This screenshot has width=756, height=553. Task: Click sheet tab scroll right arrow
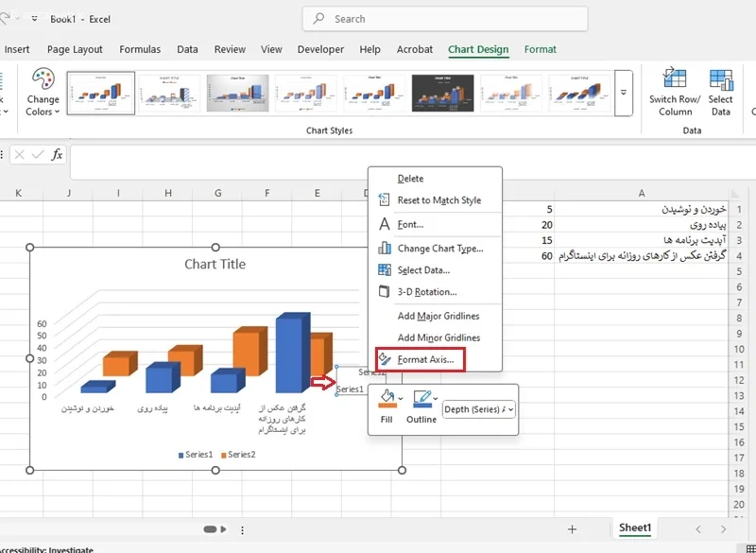723,529
